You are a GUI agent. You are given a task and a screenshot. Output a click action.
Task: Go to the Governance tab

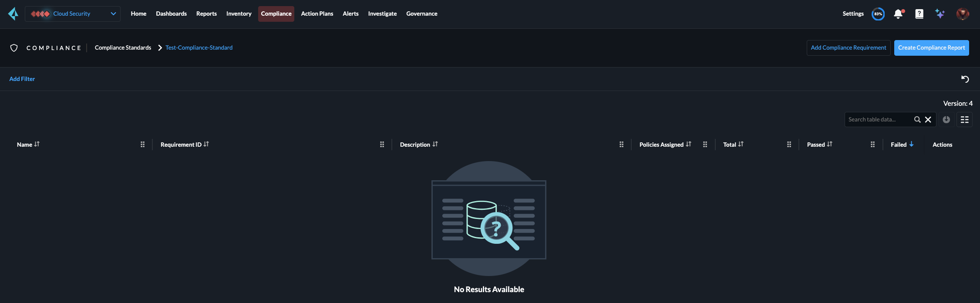click(421, 14)
